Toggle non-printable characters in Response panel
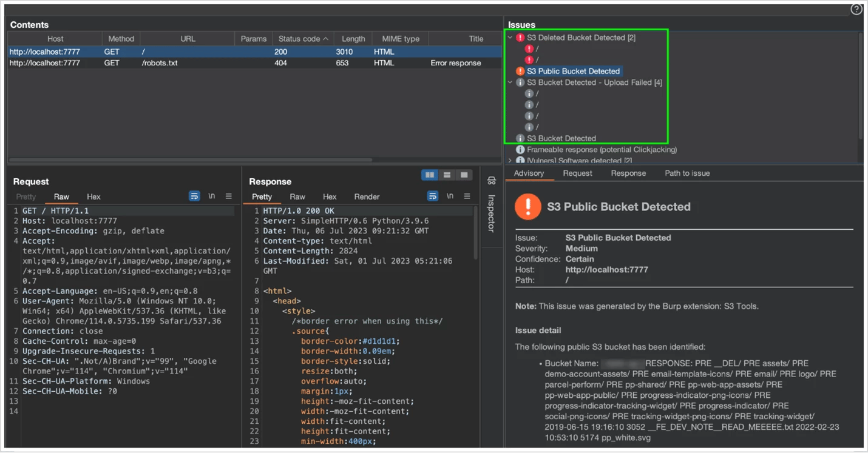The image size is (868, 453). 450,196
